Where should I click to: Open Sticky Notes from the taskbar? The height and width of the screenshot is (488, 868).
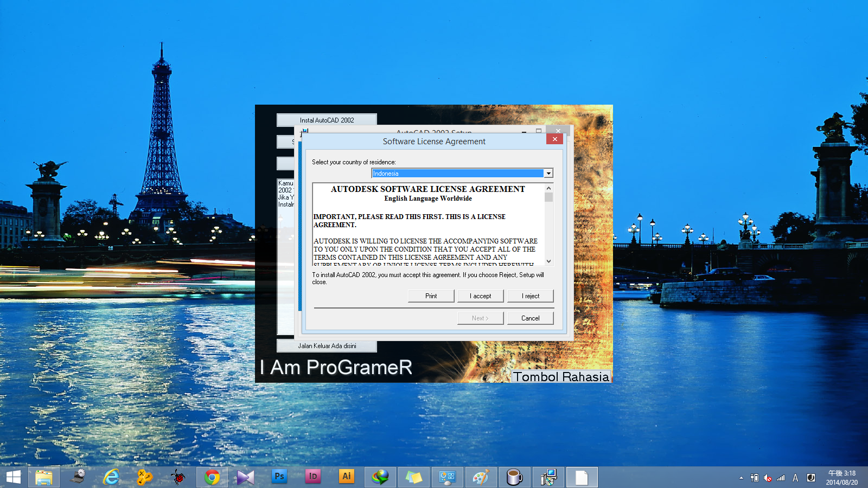coord(414,477)
